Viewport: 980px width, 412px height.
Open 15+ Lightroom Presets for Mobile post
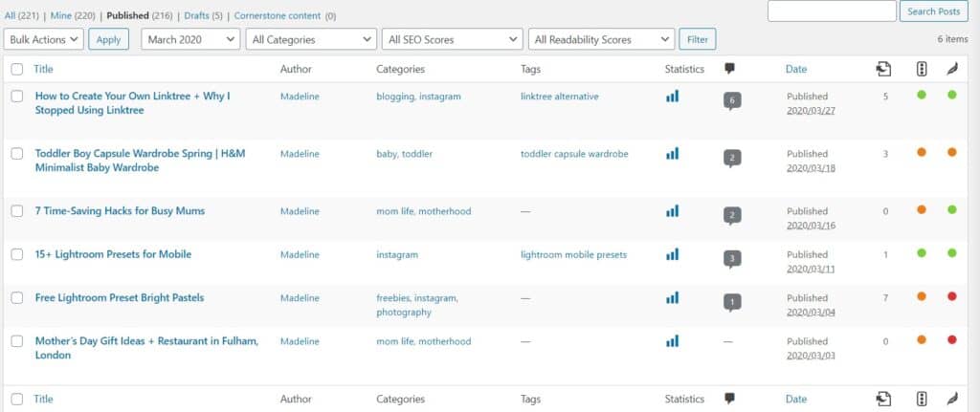[x=113, y=254]
